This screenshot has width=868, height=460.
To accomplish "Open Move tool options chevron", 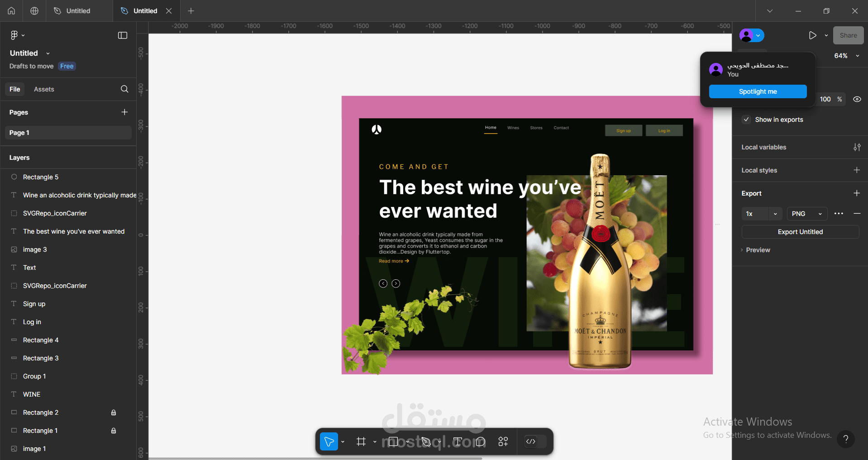I will 343,441.
